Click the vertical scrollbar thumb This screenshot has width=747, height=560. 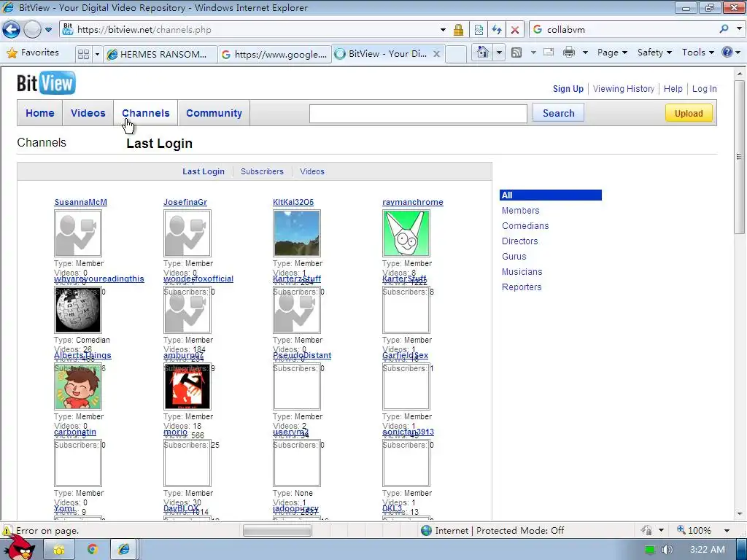(739, 157)
